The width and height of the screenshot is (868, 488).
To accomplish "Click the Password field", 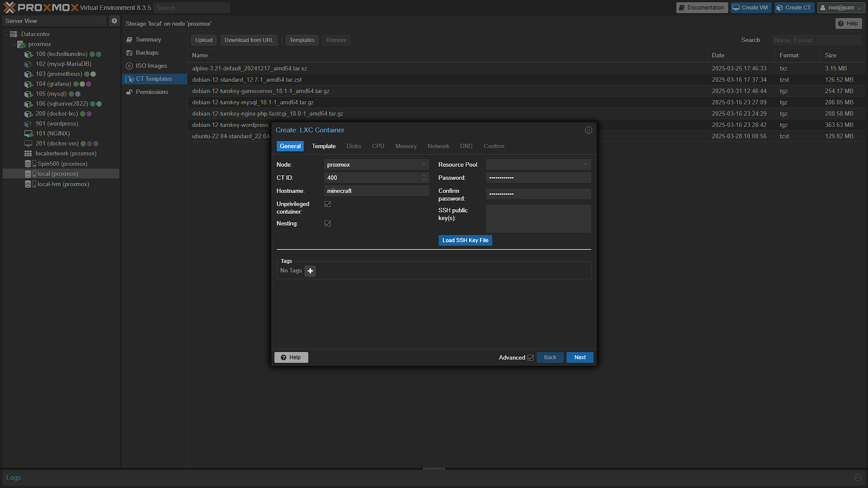I will [x=538, y=178].
